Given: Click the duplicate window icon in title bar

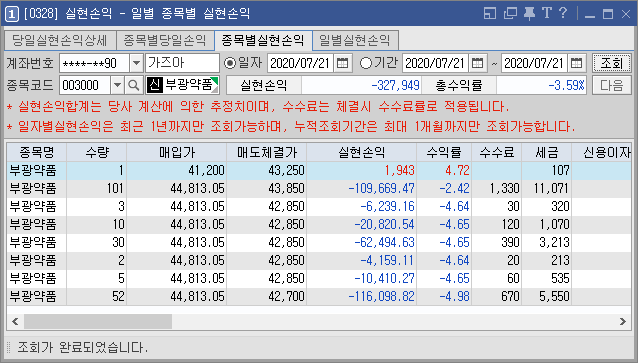Looking at the screenshot, I should 510,13.
